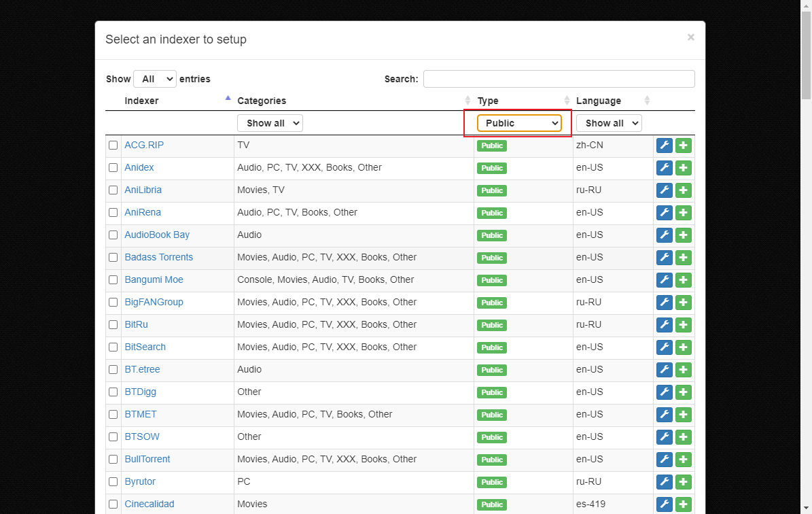This screenshot has height=514, width=812.
Task: Open the AniRena link
Action: tap(143, 212)
